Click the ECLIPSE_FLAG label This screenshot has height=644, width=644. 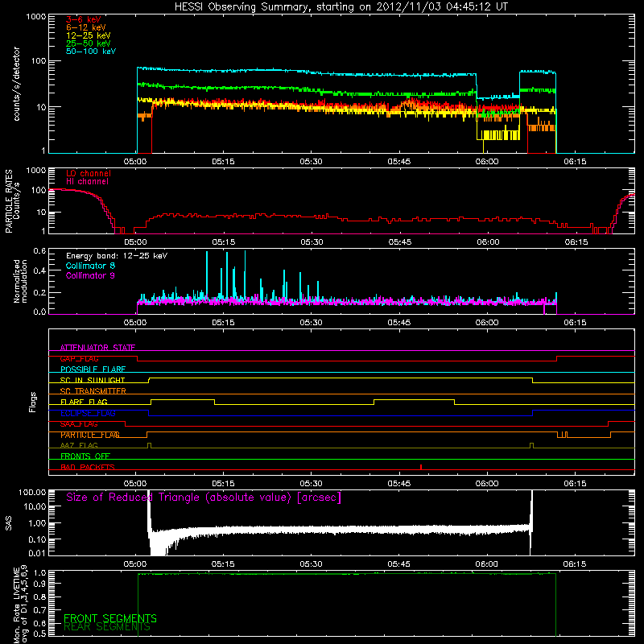coord(88,413)
